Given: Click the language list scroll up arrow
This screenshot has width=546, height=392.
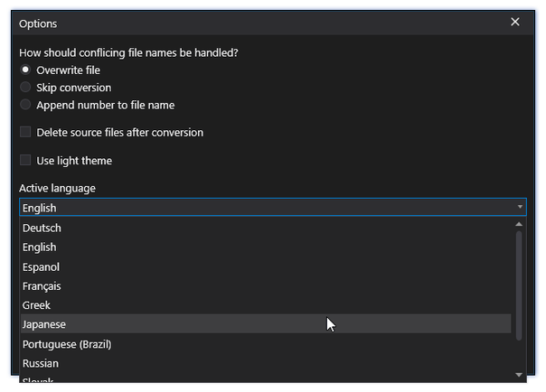Looking at the screenshot, I should [519, 224].
